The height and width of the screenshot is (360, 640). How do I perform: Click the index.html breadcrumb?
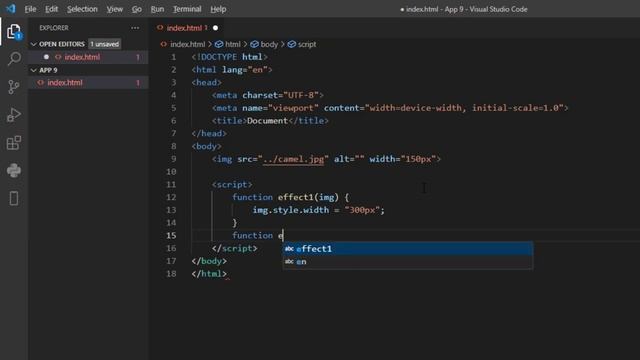187,44
